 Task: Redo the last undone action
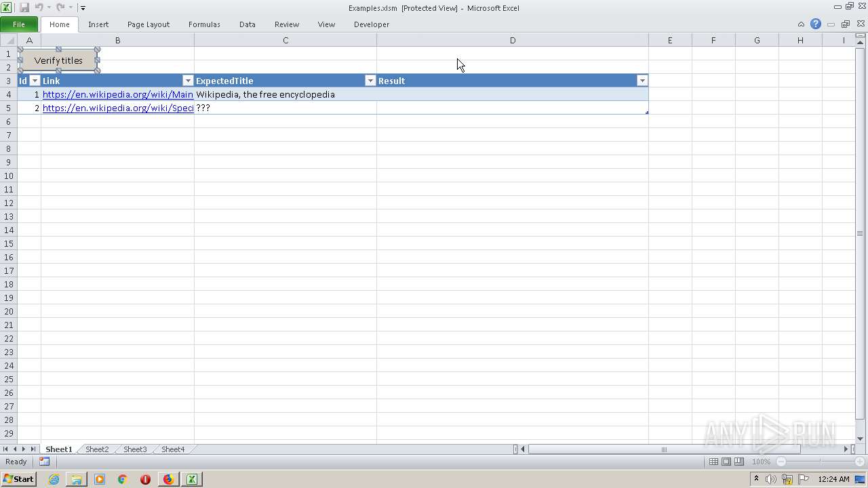(x=60, y=7)
